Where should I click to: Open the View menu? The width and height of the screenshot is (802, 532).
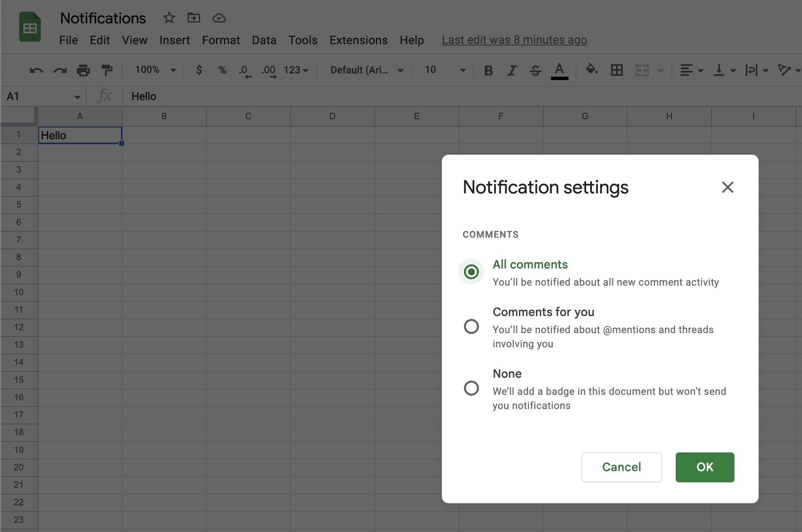click(134, 40)
